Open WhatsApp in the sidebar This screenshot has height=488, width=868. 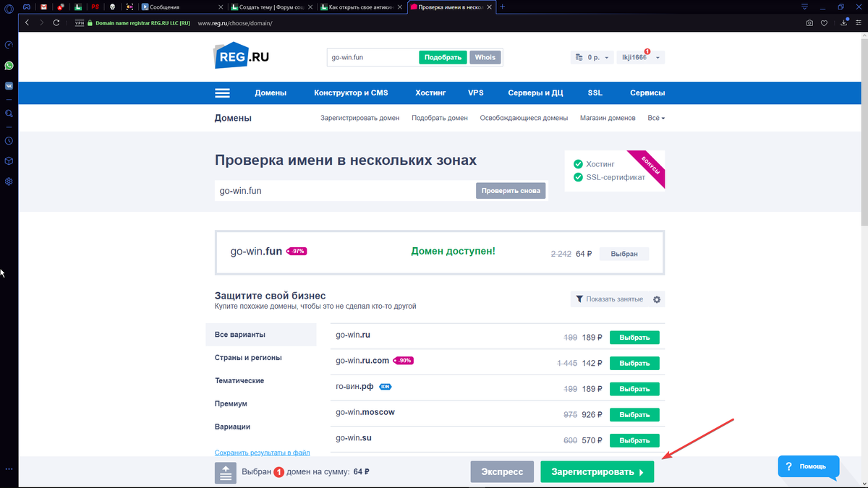pos(9,65)
